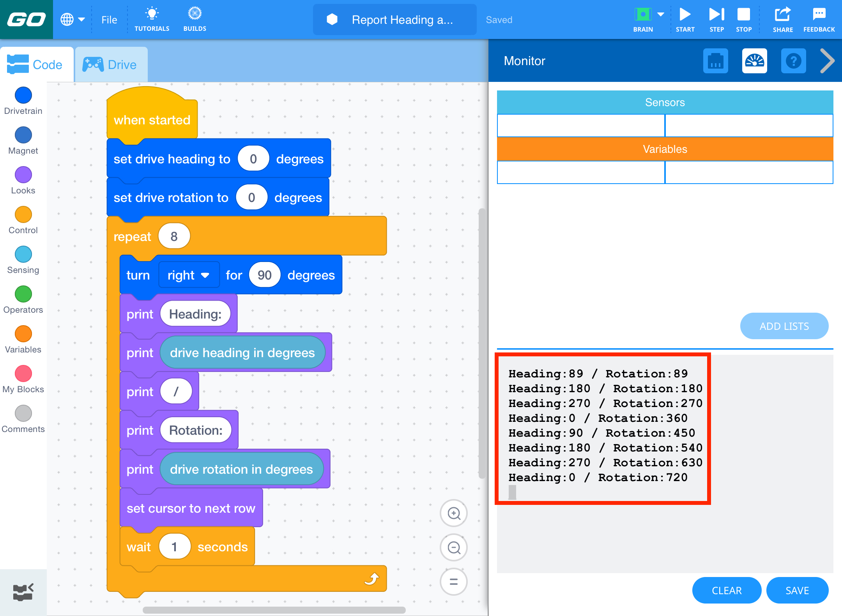
Task: Open Monitor help with the question mark icon
Action: [x=794, y=61]
